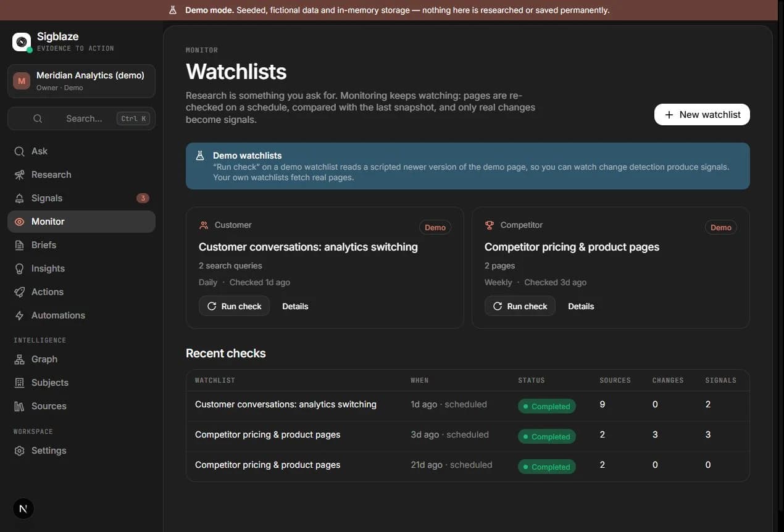Image resolution: width=784 pixels, height=532 pixels.
Task: Open the Sources page
Action: pos(81,406)
